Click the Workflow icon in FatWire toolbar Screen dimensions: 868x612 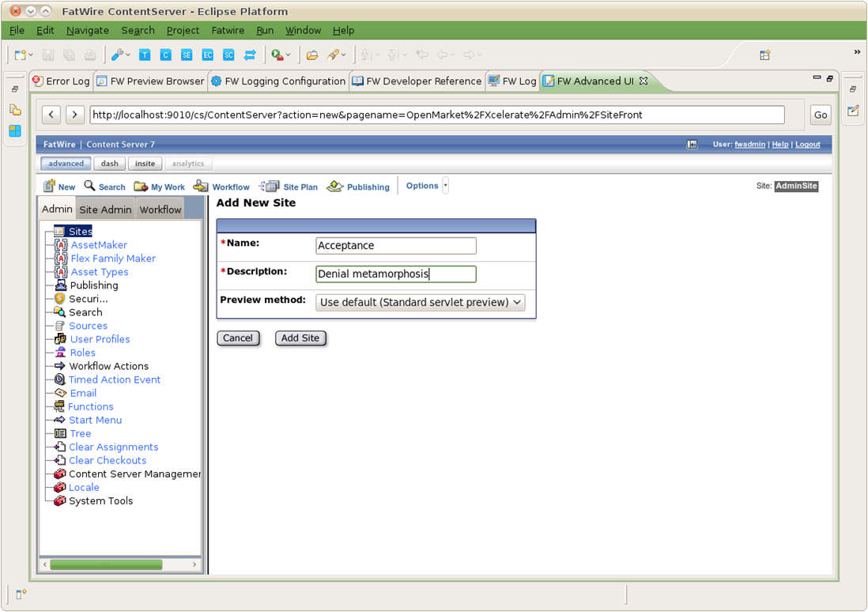tap(200, 186)
